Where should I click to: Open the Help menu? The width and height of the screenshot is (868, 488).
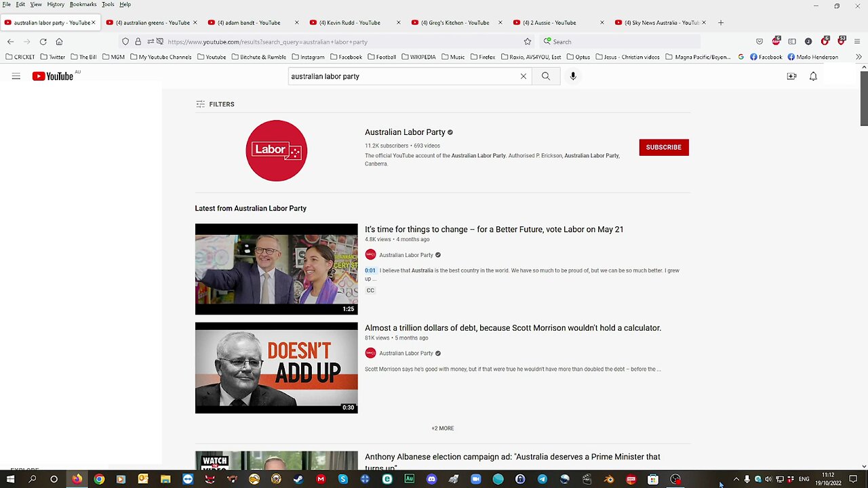pyautogui.click(x=125, y=4)
